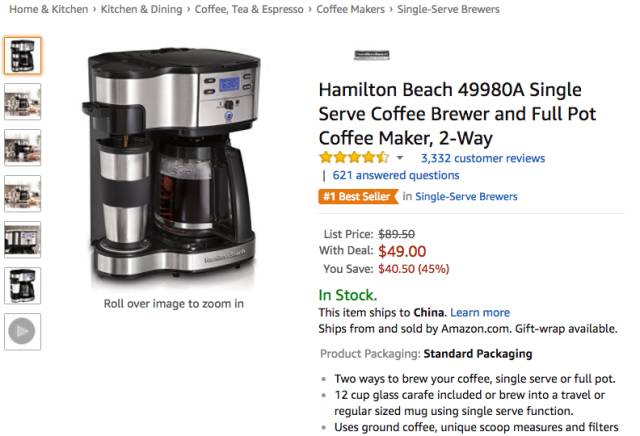This screenshot has width=640, height=436.
Task: View the third product thumbnail image
Action: (22, 148)
